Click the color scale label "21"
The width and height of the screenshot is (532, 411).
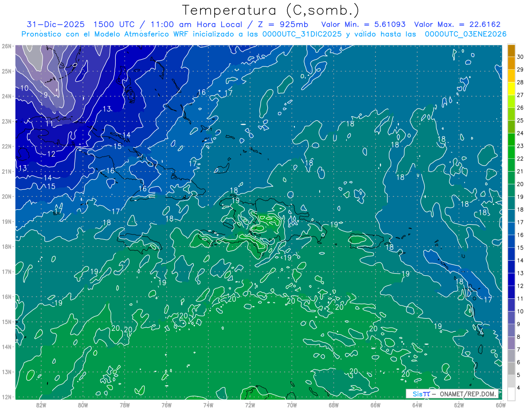tap(520, 171)
